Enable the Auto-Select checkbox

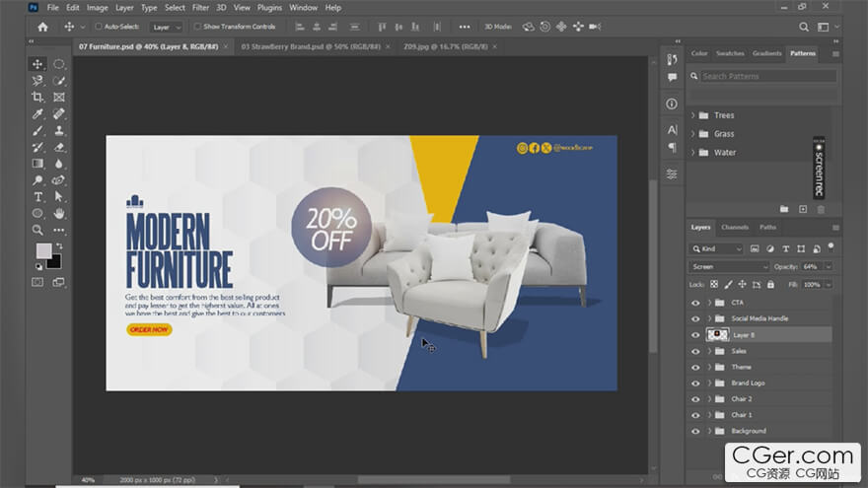click(99, 27)
